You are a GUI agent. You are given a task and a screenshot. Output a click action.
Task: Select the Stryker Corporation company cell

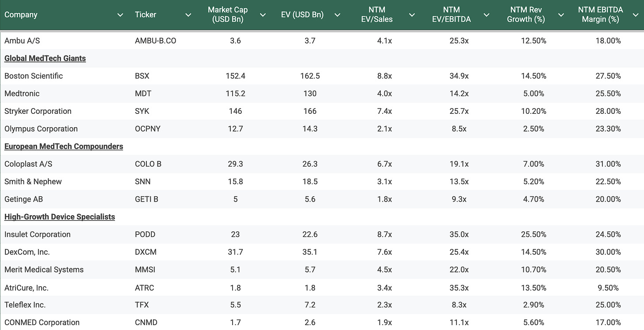coord(38,111)
